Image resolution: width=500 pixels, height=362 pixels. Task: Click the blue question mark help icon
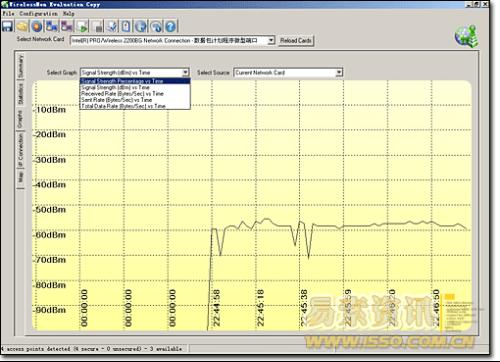coord(170,26)
